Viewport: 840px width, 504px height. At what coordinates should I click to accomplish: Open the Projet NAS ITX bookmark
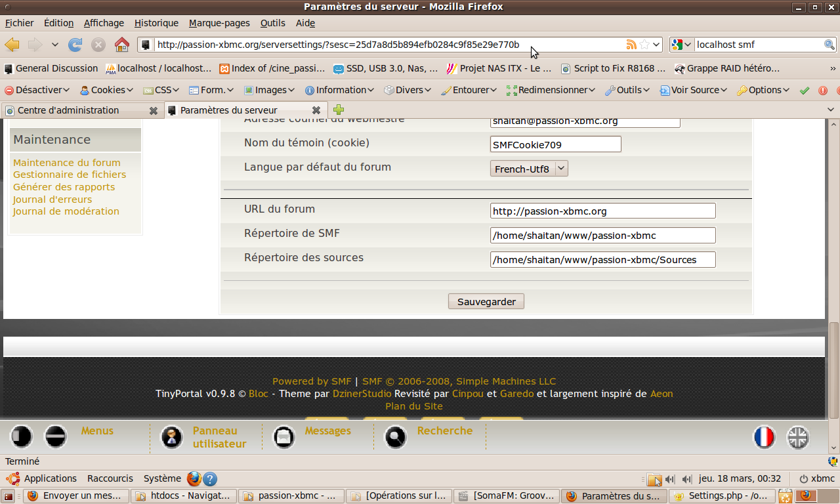point(499,68)
